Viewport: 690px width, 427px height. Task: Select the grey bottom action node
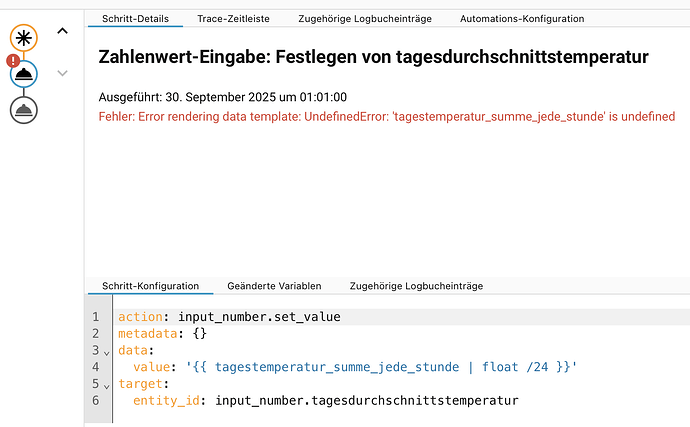pyautogui.click(x=24, y=110)
